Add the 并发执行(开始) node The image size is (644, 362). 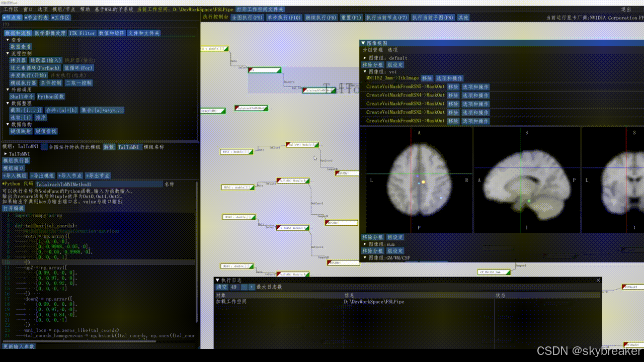tap(29, 75)
